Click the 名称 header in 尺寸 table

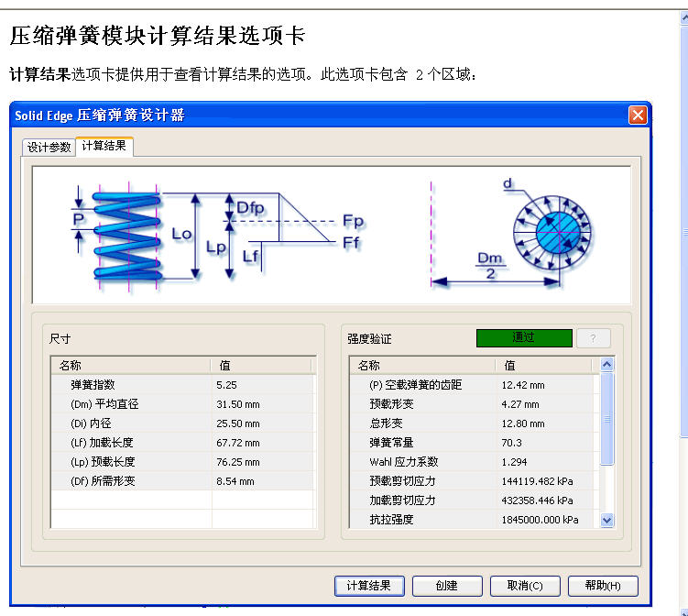[x=131, y=366]
